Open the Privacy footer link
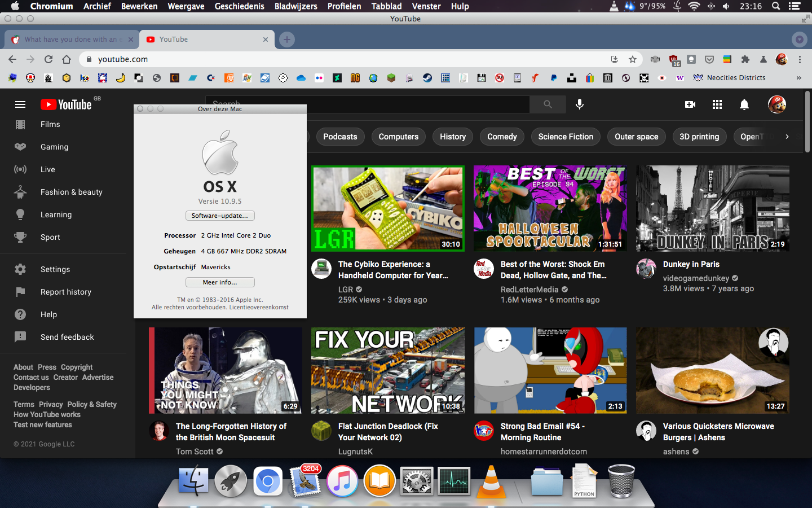The width and height of the screenshot is (812, 508). click(x=51, y=405)
